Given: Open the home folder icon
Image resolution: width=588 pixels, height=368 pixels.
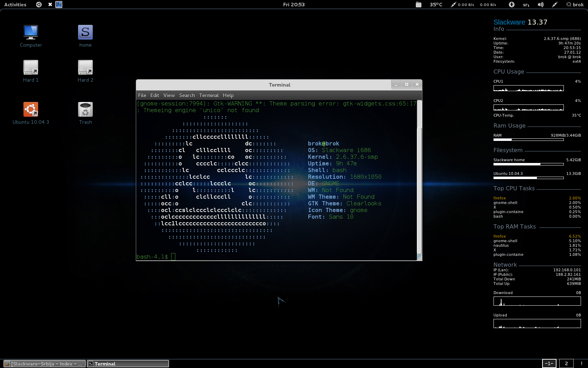Looking at the screenshot, I should pyautogui.click(x=85, y=33).
